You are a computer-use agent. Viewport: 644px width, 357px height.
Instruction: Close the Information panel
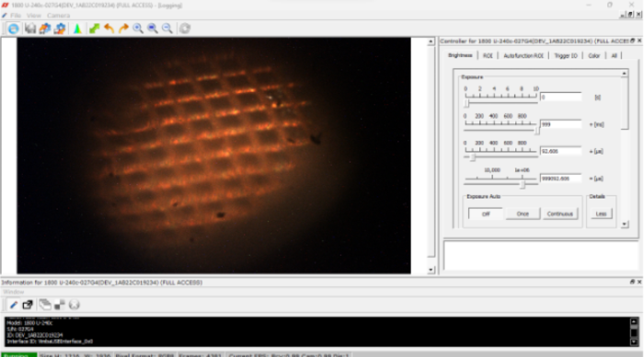(639, 282)
